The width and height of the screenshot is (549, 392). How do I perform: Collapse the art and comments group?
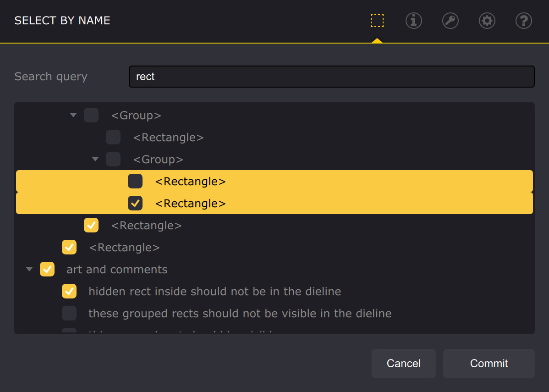tap(29, 269)
